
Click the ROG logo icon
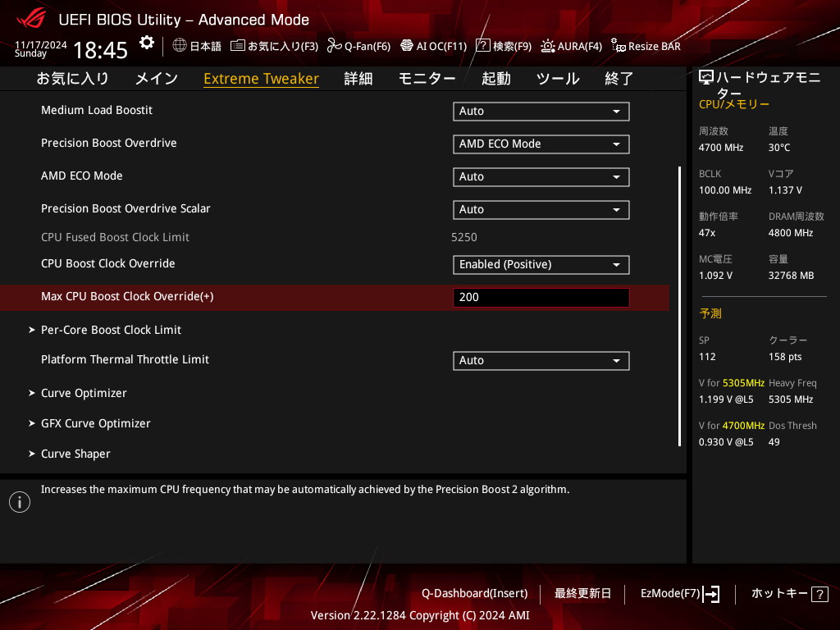click(x=31, y=18)
